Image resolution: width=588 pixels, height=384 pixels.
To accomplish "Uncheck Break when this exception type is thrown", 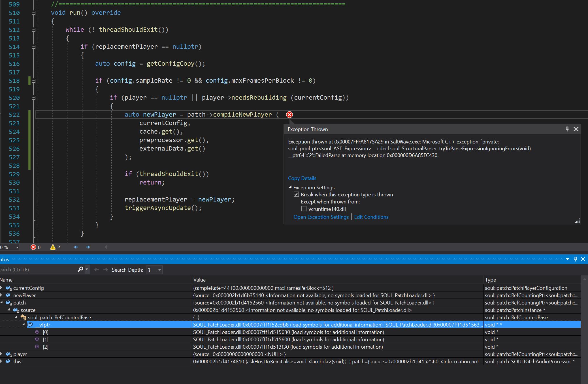I will click(296, 194).
